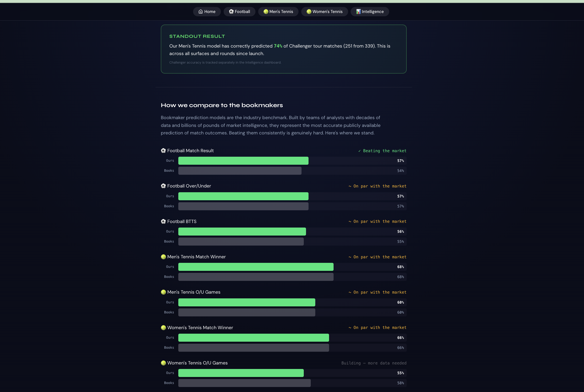Click the 'Men's Tennis O/U Games' title
Screen dimensions: 584x392
tap(194, 292)
